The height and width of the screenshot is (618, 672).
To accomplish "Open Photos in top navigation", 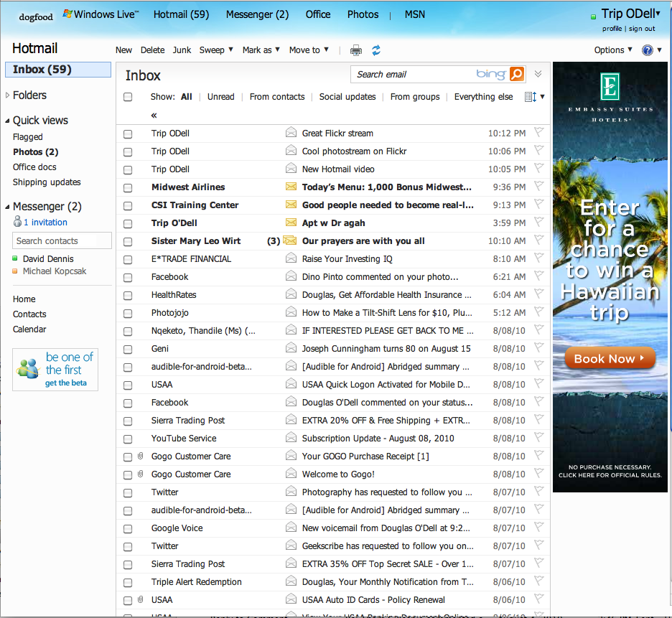I will click(x=363, y=14).
